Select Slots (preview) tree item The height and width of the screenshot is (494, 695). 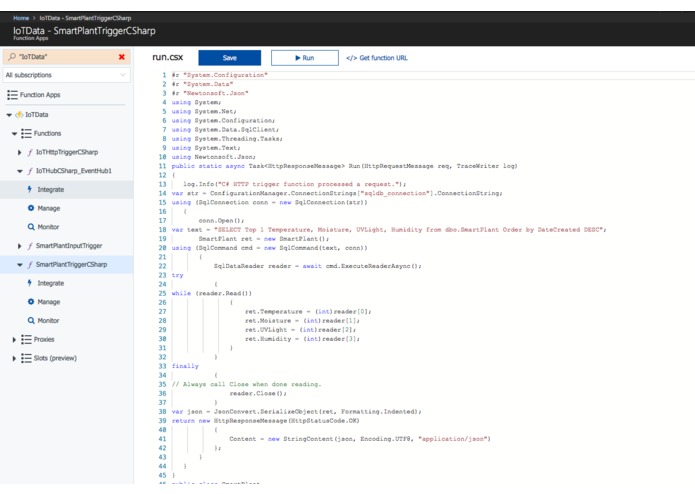pyautogui.click(x=55, y=358)
